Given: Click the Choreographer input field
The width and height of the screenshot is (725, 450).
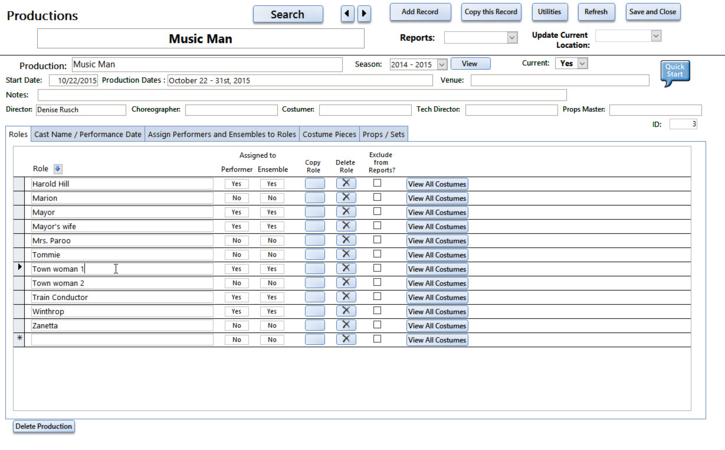Looking at the screenshot, I should tap(231, 110).
